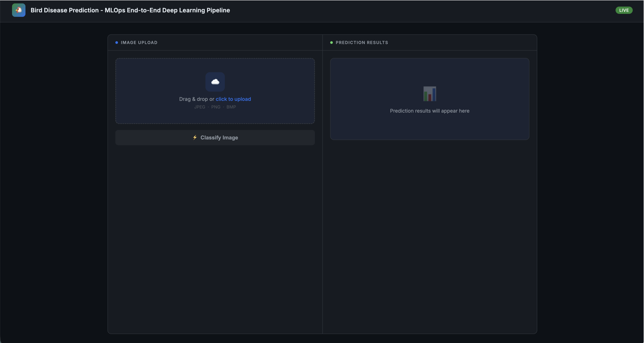The width and height of the screenshot is (644, 343).
Task: Click the IMAGE UPLOAD panel heading
Action: tap(139, 43)
